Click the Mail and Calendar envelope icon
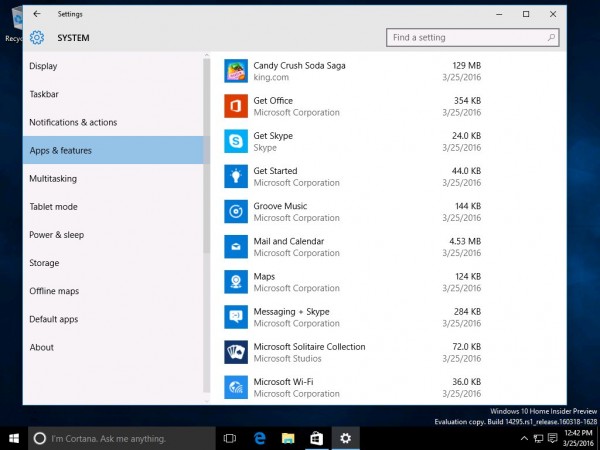This screenshot has height=450, width=600. (236, 247)
